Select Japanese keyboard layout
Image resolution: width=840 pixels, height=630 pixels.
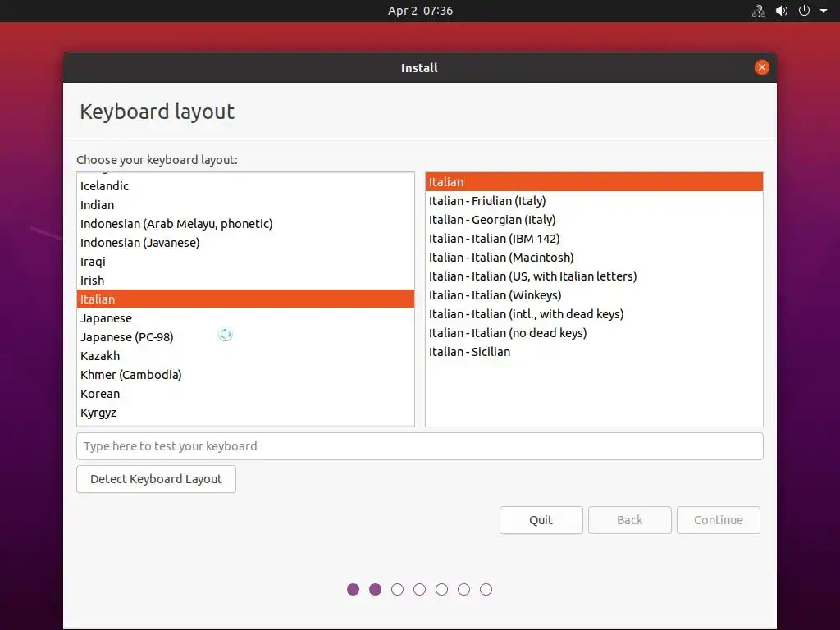pos(245,317)
